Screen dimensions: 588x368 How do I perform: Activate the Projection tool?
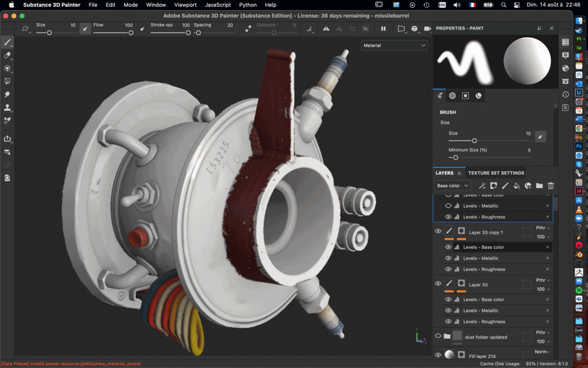7,68
